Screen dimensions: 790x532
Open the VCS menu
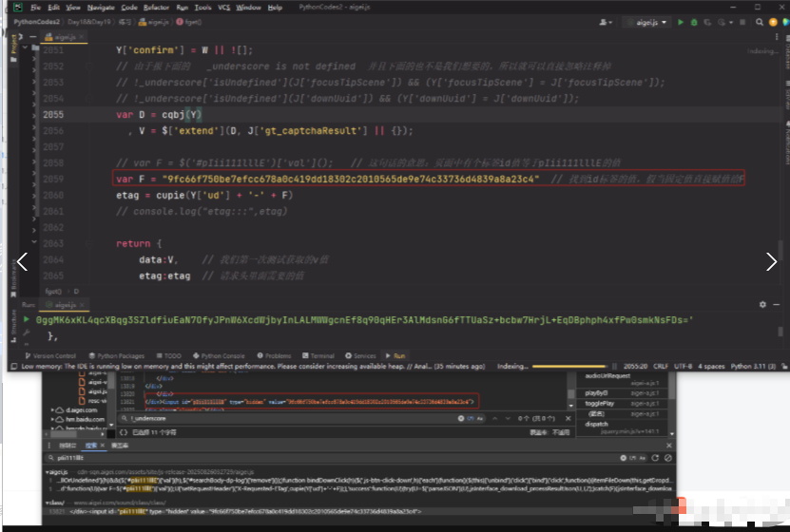[223, 8]
